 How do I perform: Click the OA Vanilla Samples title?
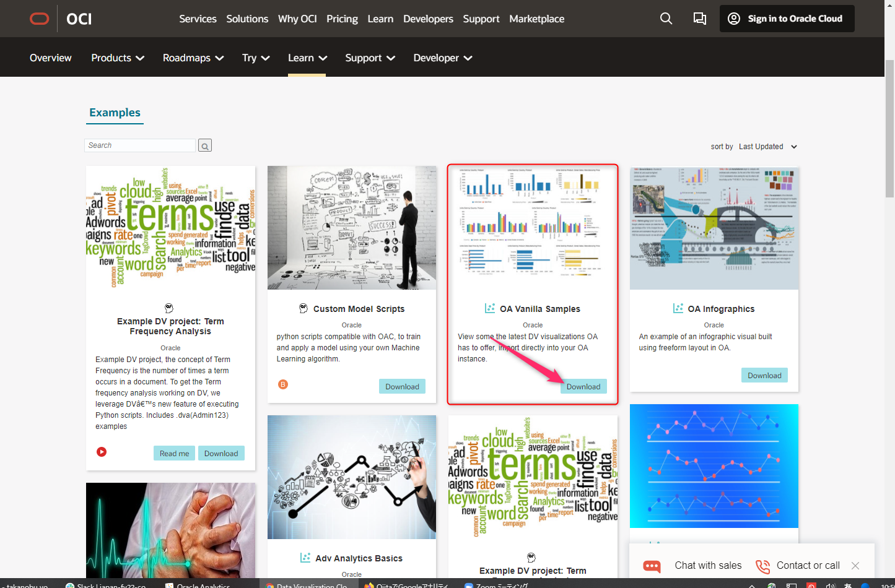click(540, 309)
